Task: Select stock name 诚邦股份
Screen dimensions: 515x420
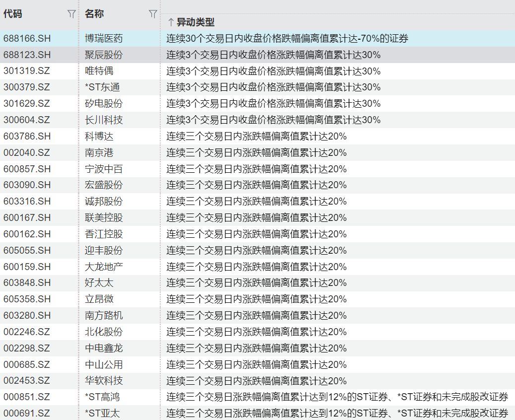Action: [104, 202]
